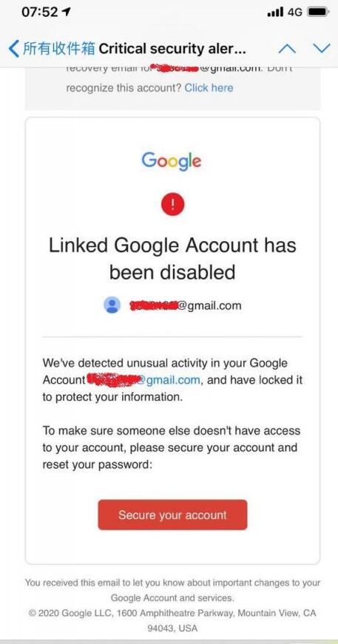Tap the Critical security alert subject title
This screenshot has height=644, width=338.
pyautogui.click(x=172, y=49)
